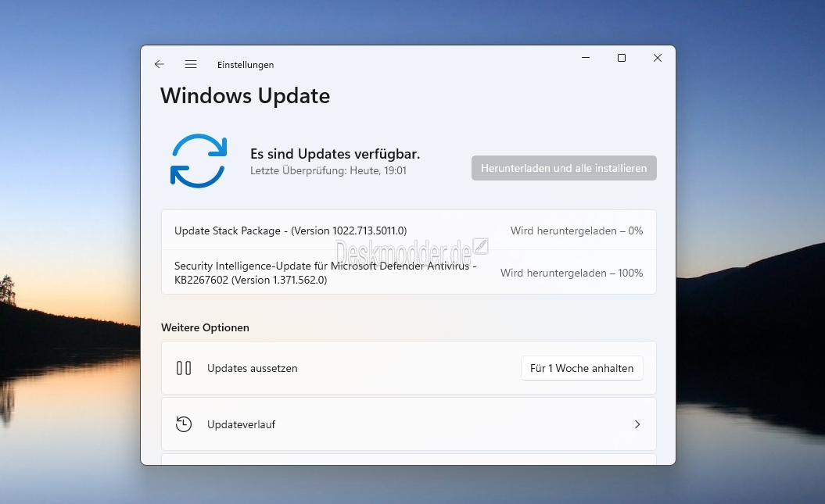
Task: Close the Einstellungen window
Action: tap(657, 58)
